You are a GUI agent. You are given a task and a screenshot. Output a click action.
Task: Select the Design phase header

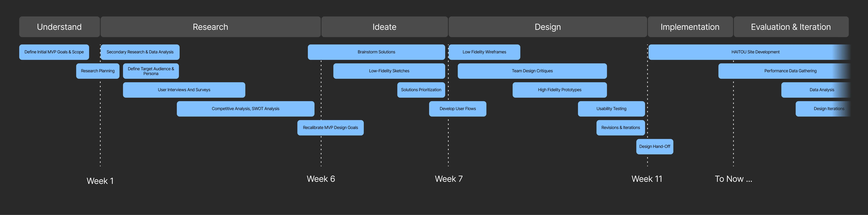click(x=548, y=27)
